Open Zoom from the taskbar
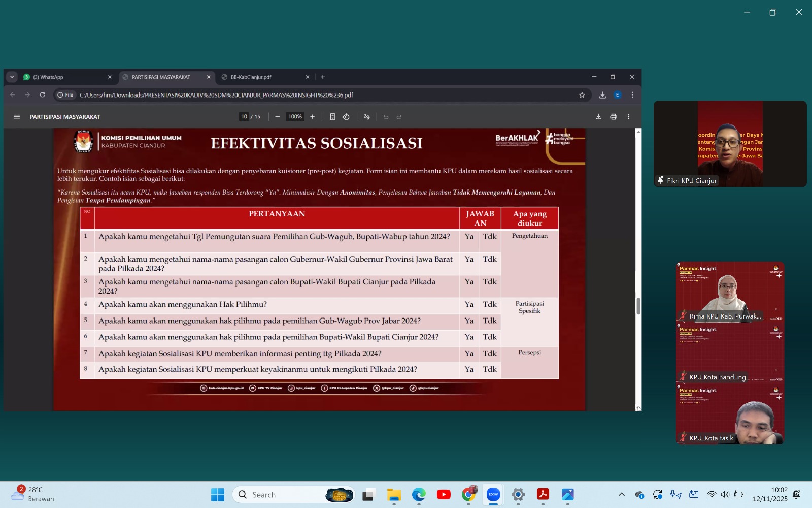812x508 pixels. (x=493, y=495)
